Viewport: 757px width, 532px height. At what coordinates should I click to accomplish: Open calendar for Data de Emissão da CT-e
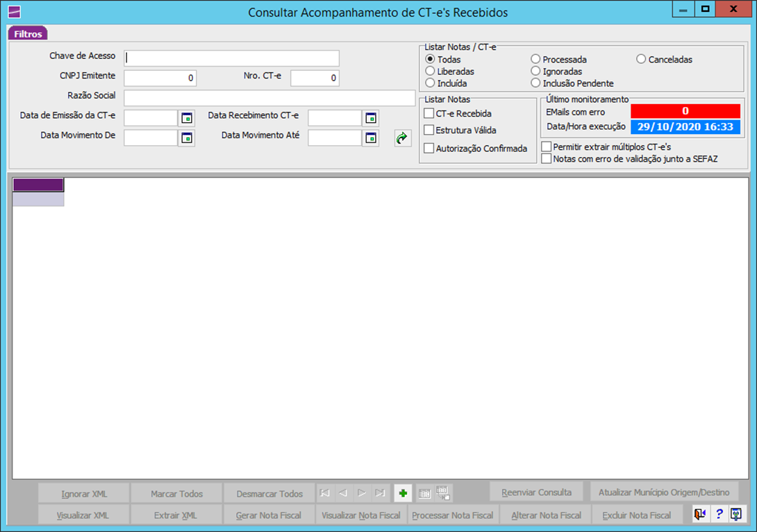click(x=186, y=118)
